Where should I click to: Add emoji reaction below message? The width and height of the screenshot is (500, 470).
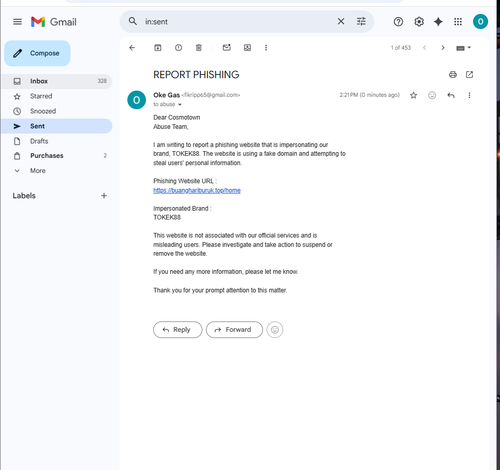coord(275,330)
